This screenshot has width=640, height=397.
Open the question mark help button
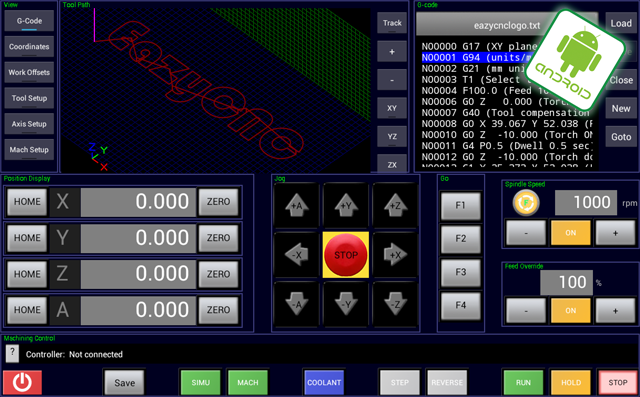click(x=12, y=353)
